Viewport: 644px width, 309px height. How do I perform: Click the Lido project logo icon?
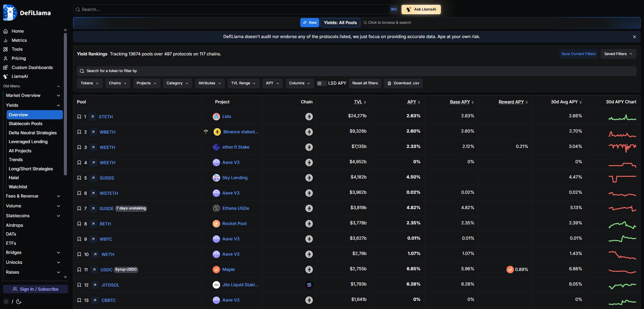point(216,117)
